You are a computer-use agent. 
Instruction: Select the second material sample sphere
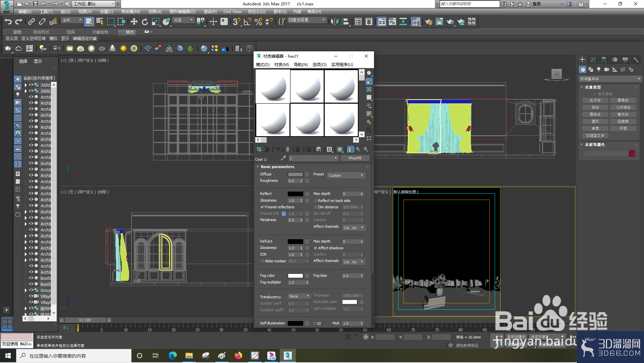click(307, 86)
